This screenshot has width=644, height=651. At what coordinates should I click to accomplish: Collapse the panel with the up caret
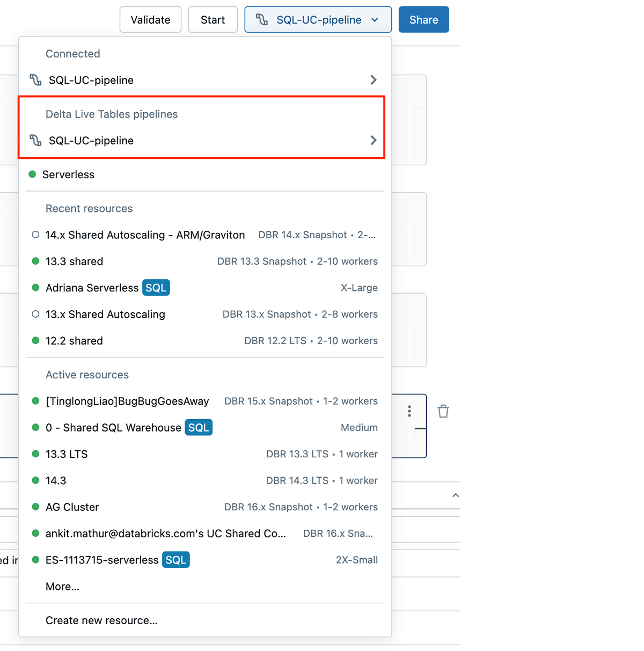(x=456, y=495)
